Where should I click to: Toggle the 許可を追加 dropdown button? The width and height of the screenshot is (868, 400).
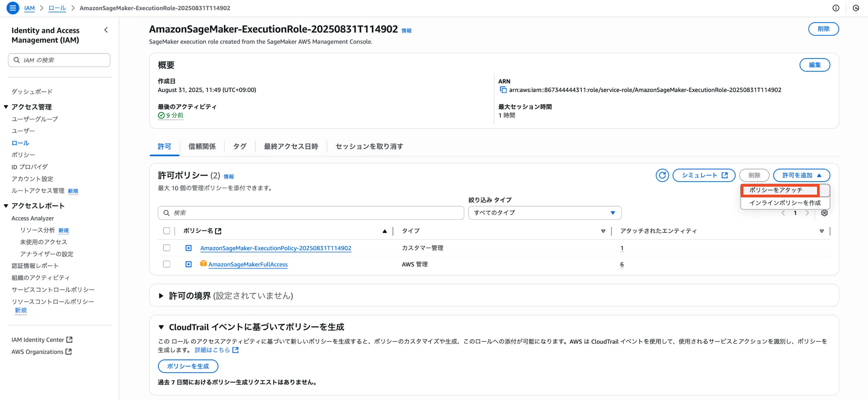click(x=801, y=175)
